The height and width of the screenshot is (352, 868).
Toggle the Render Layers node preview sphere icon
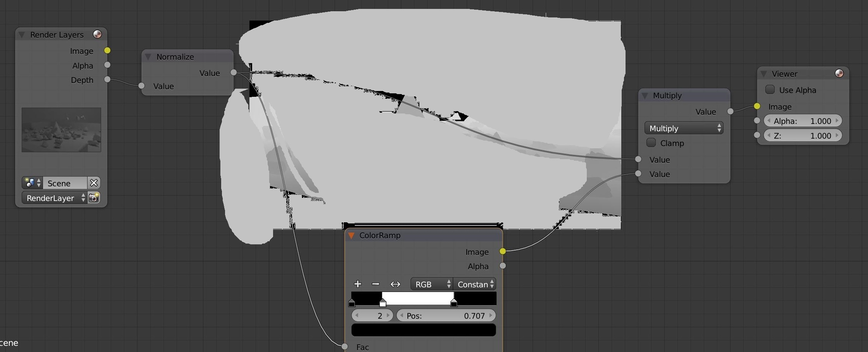coord(97,34)
